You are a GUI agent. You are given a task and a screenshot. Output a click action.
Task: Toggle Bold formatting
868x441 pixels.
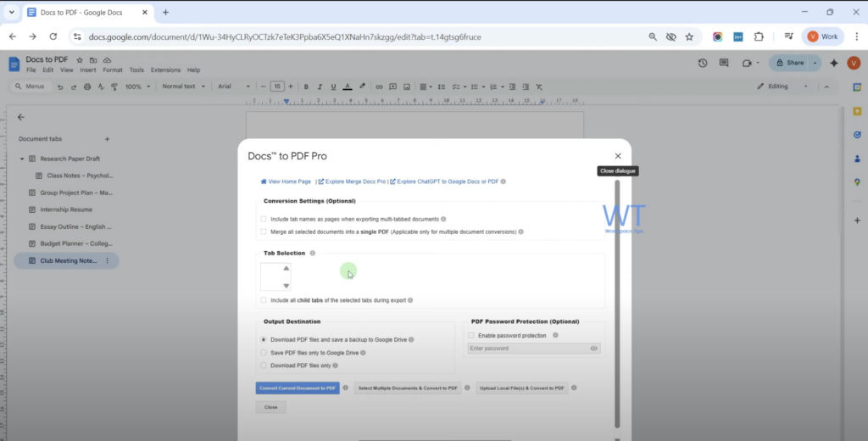tap(306, 87)
